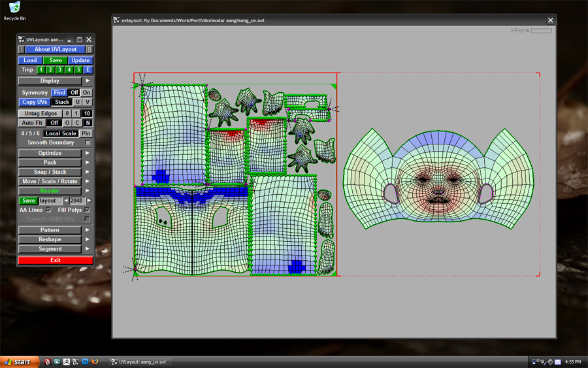
Task: Expand the Snap / Stack section arrow
Action: click(x=88, y=172)
